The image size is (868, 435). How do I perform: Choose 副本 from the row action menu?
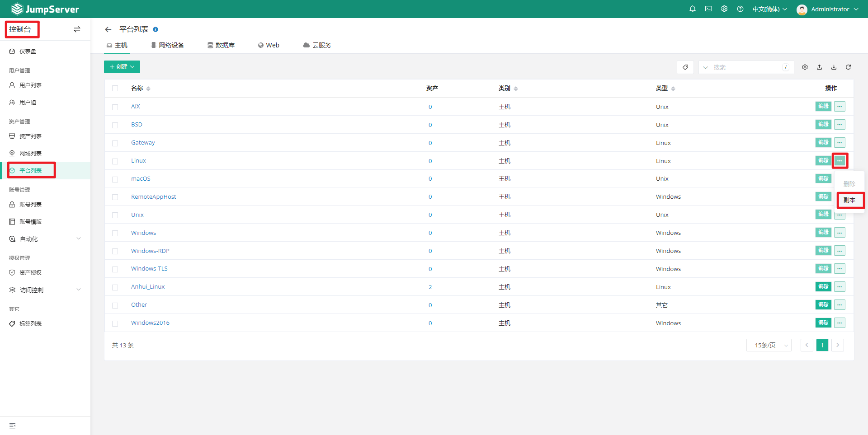[849, 200]
